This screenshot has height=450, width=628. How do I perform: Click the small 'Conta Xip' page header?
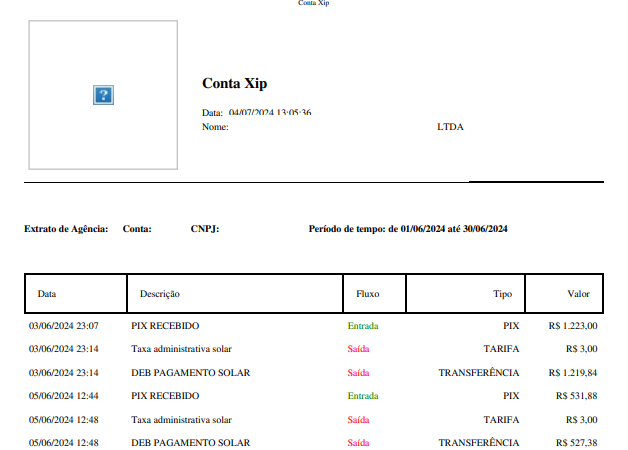(x=314, y=3)
